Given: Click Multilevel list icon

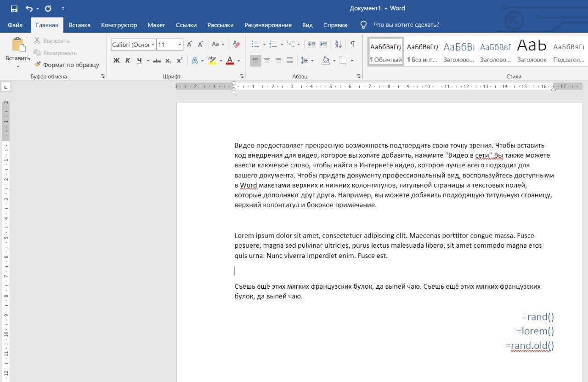Looking at the screenshot, I should [290, 45].
